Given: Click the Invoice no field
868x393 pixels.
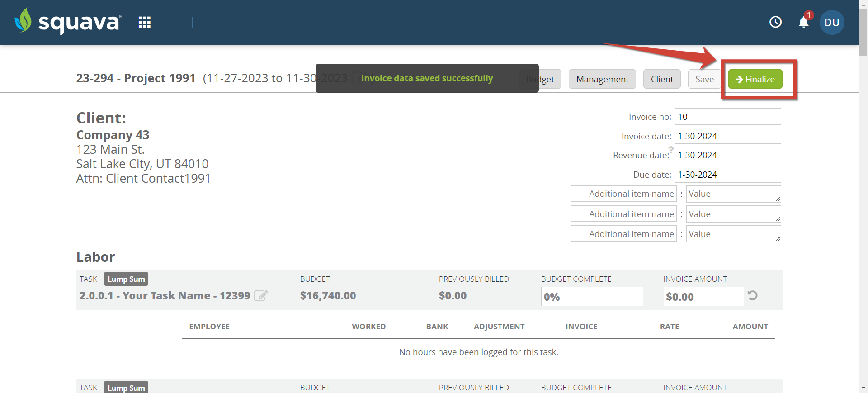Looking at the screenshot, I should coord(728,117).
